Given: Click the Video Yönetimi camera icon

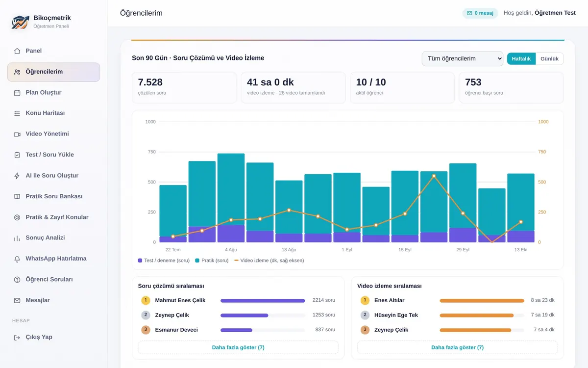Looking at the screenshot, I should 17,134.
